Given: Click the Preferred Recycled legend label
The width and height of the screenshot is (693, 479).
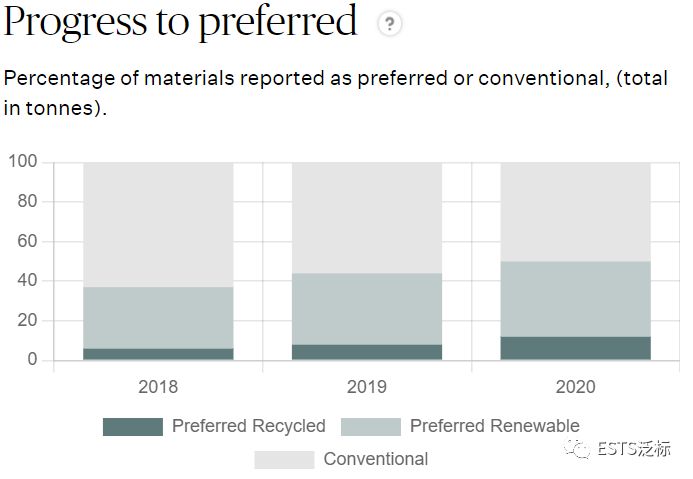Looking at the screenshot, I should (249, 426).
